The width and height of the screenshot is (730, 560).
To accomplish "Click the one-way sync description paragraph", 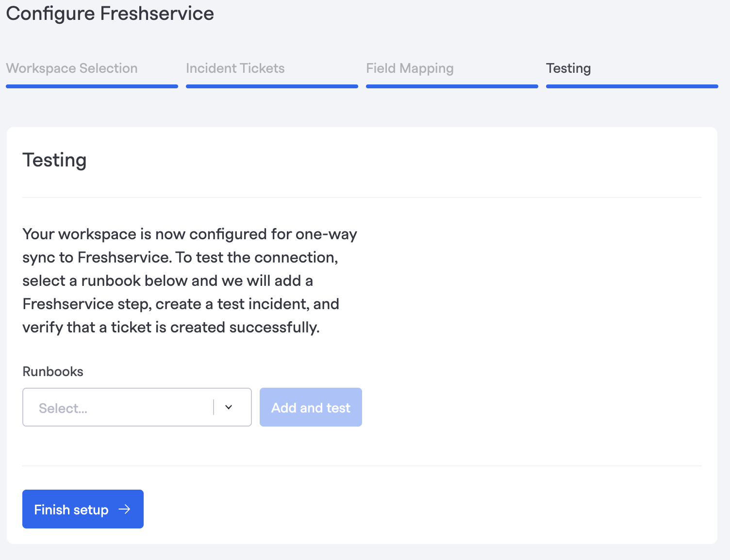I will (189, 280).
